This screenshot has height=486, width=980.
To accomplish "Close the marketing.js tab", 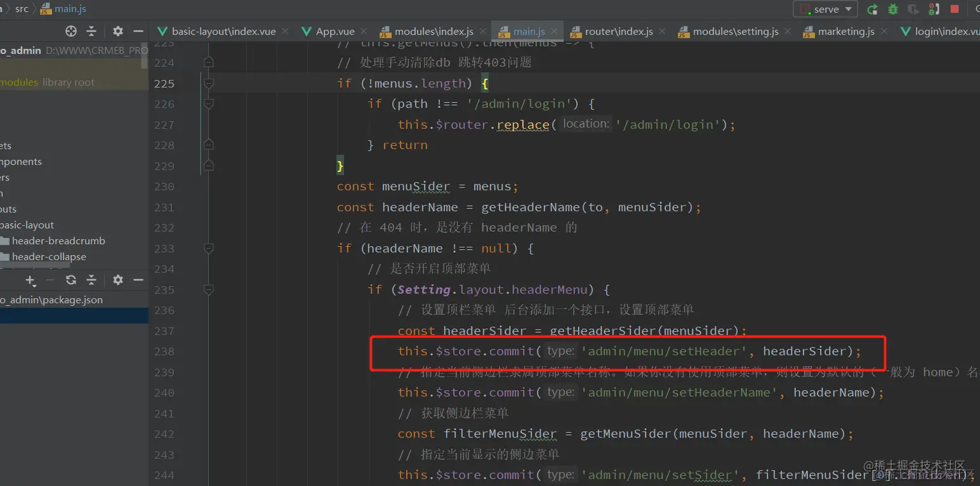I will (x=884, y=31).
